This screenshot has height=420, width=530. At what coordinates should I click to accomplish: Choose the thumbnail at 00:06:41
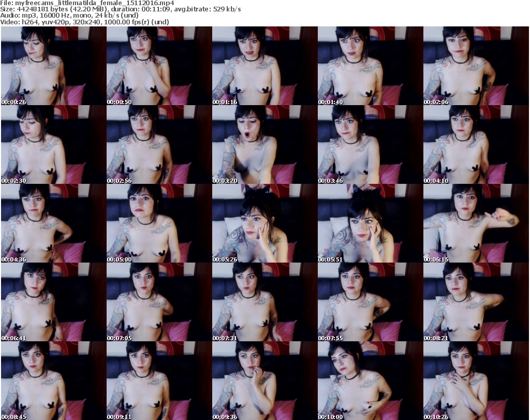(x=53, y=302)
